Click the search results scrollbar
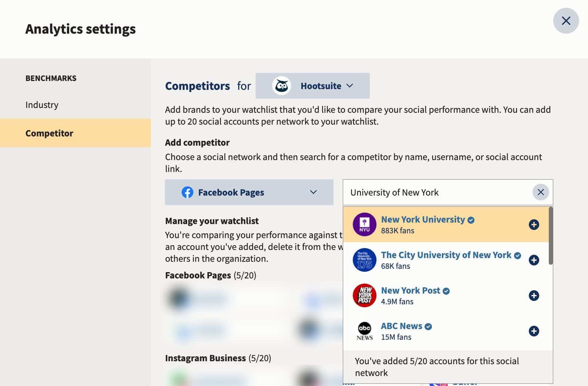Screen dimensions: 588x386 (551, 236)
